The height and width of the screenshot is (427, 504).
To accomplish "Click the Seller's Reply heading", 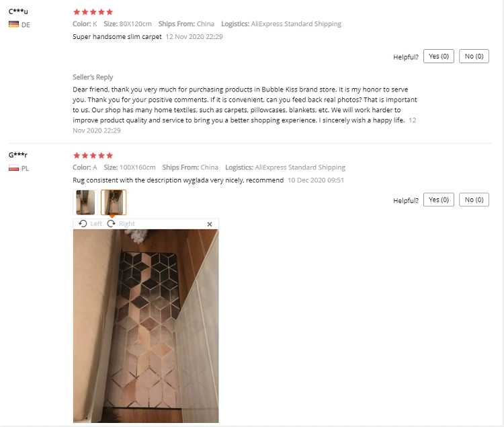I will [93, 77].
